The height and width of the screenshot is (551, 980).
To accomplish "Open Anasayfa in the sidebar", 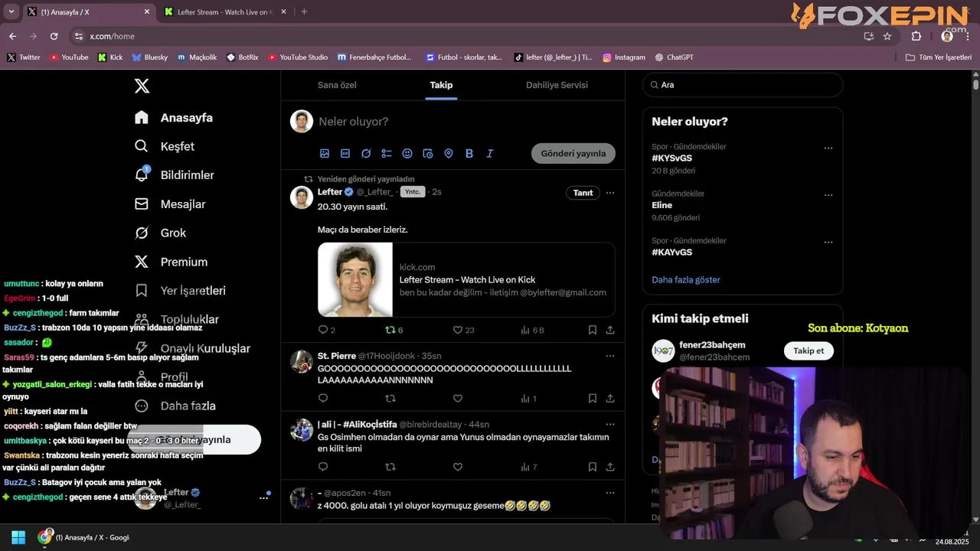I will click(x=174, y=118).
